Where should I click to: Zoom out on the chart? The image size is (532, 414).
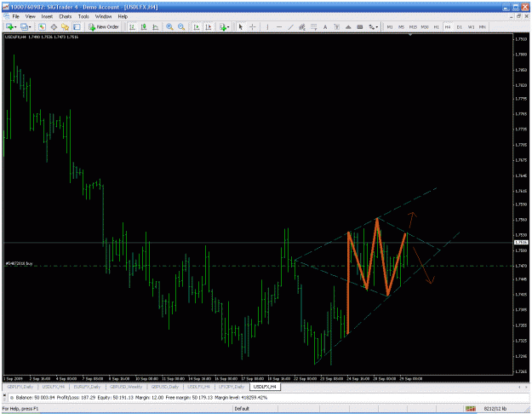(x=181, y=26)
